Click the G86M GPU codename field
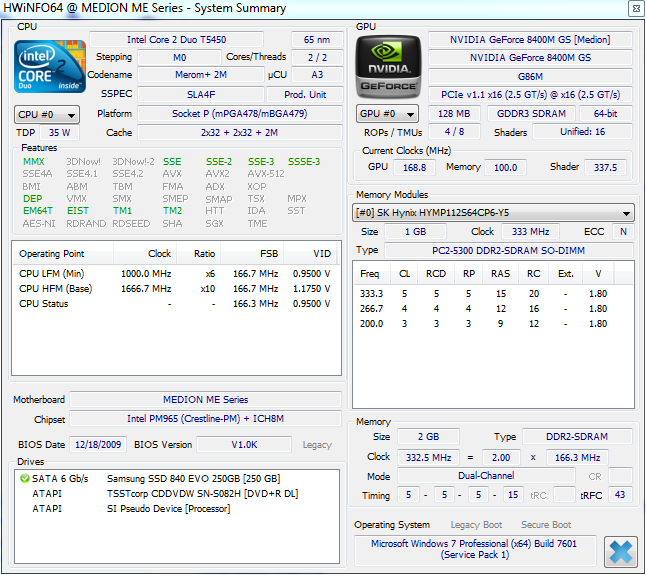The width and height of the screenshot is (646, 575). (530, 77)
